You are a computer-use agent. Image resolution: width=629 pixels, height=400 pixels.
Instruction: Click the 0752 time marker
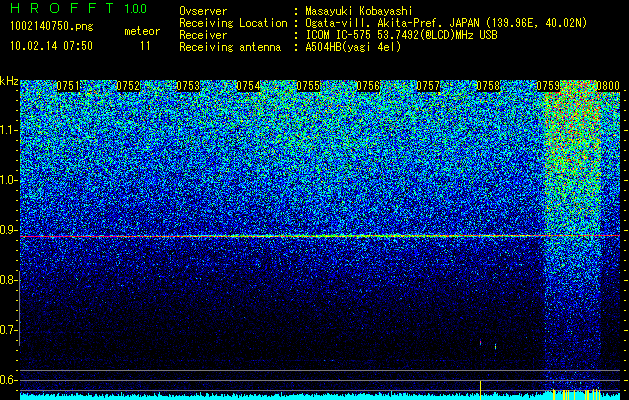[x=128, y=86]
